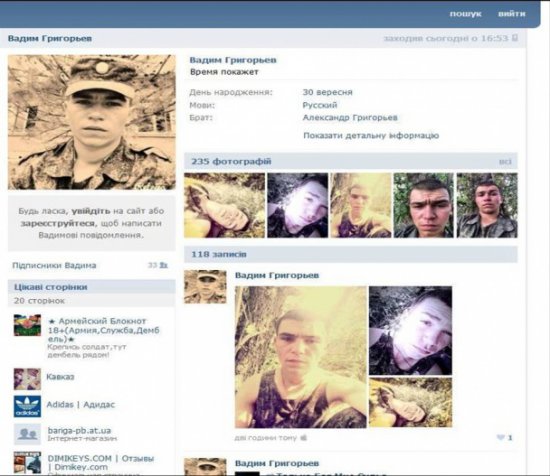Click the увійдіть login link

(91, 211)
